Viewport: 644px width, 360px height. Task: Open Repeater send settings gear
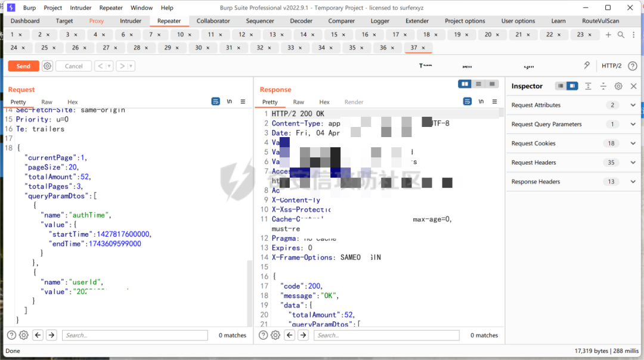point(48,66)
